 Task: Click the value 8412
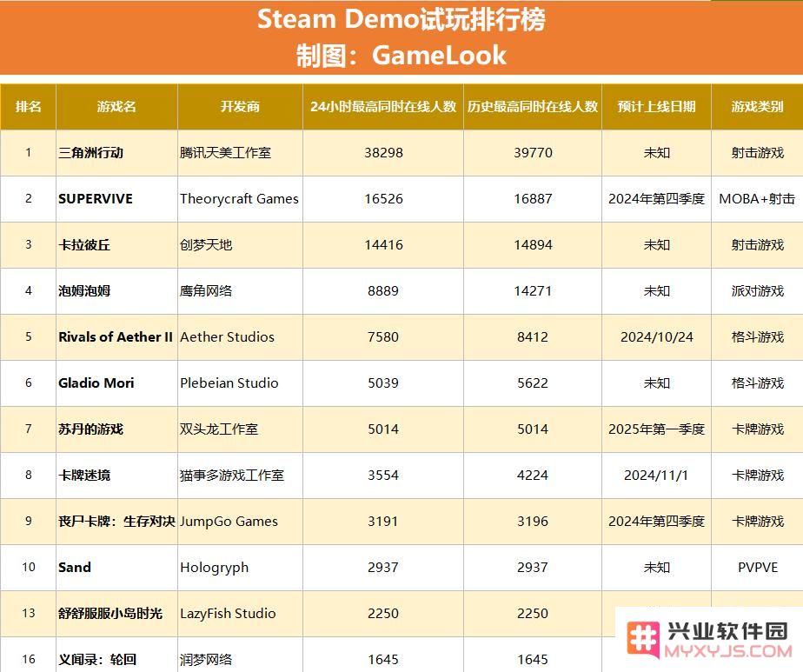tap(533, 337)
